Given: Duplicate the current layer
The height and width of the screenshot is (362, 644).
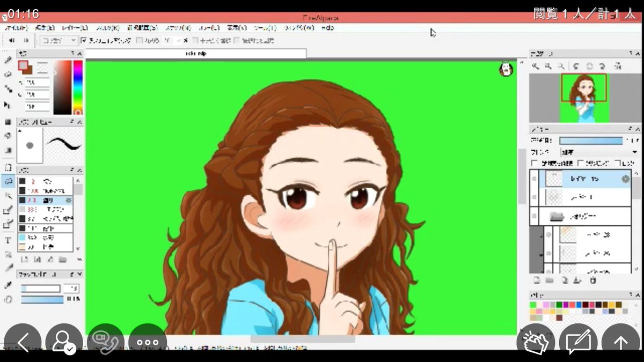Looking at the screenshot, I should (565, 280).
